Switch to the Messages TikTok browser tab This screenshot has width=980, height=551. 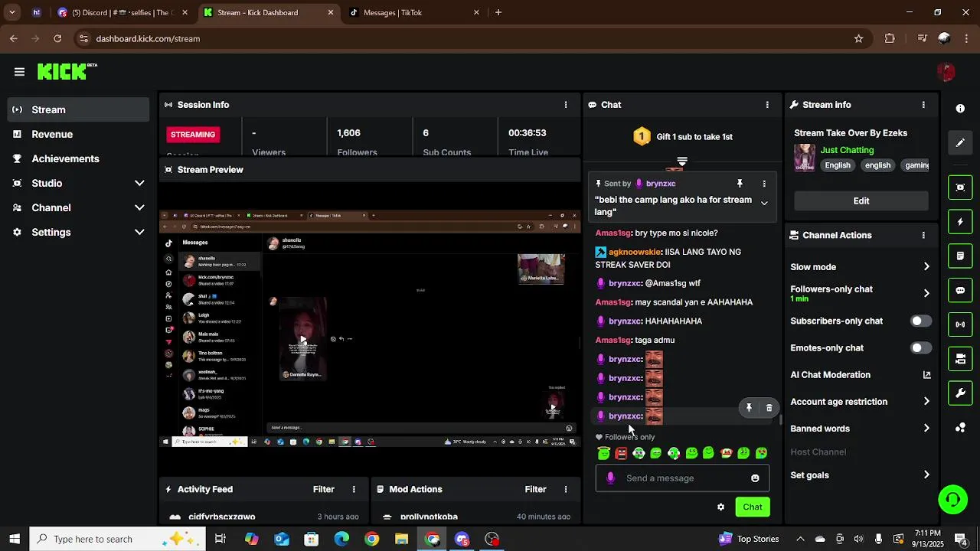pyautogui.click(x=413, y=12)
